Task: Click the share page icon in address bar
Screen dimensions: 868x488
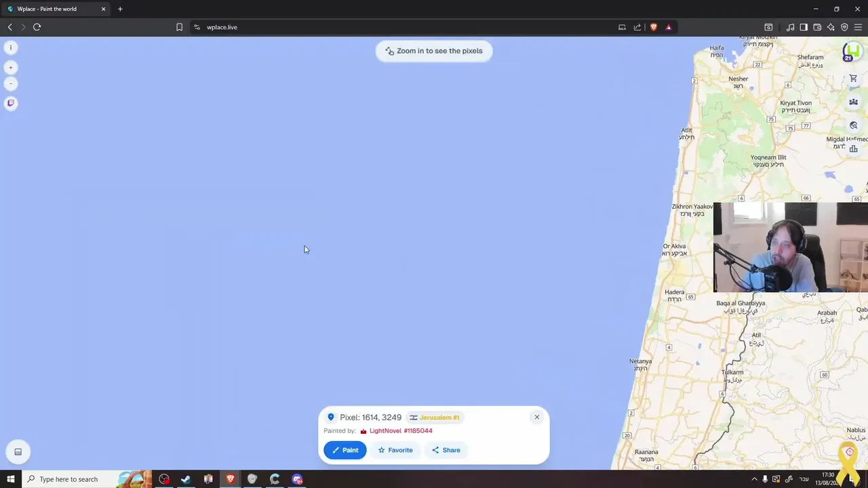Action: click(637, 27)
